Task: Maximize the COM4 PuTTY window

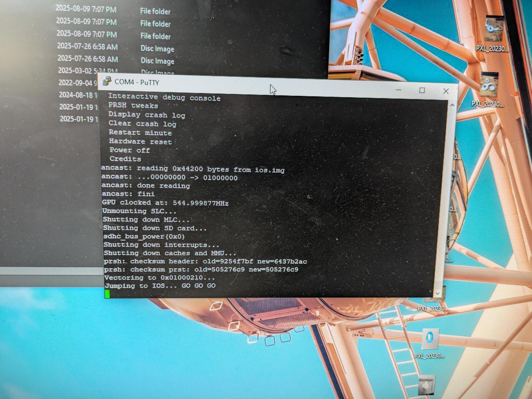Action: 422,91
